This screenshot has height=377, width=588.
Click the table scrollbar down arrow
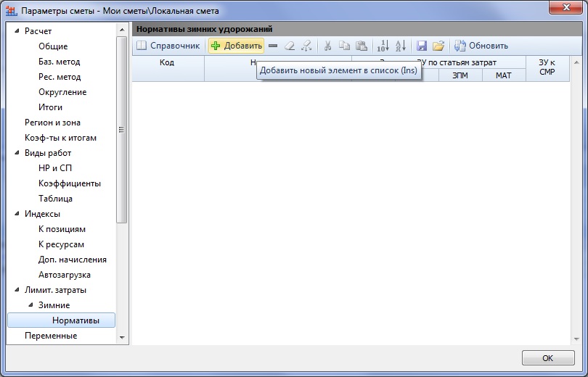pyautogui.click(x=577, y=339)
